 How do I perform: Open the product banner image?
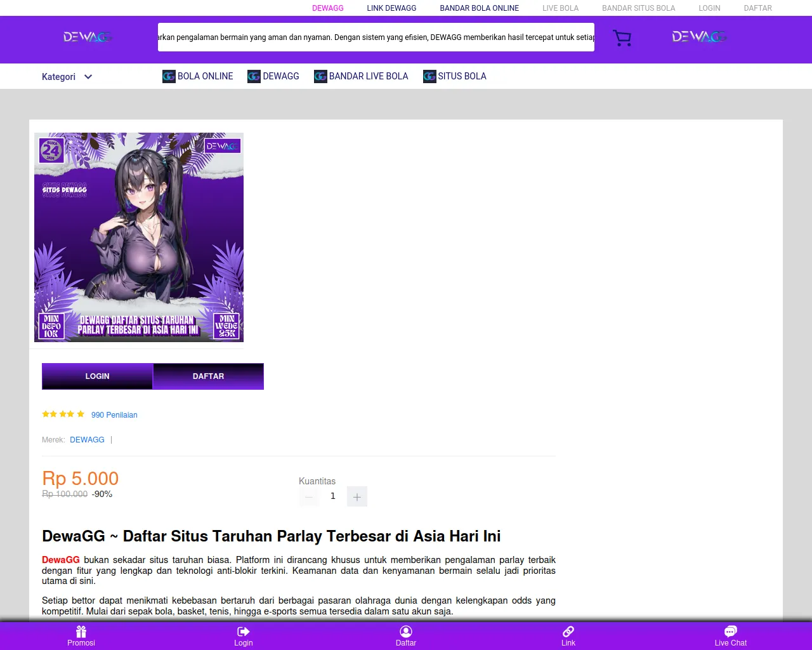pos(139,237)
